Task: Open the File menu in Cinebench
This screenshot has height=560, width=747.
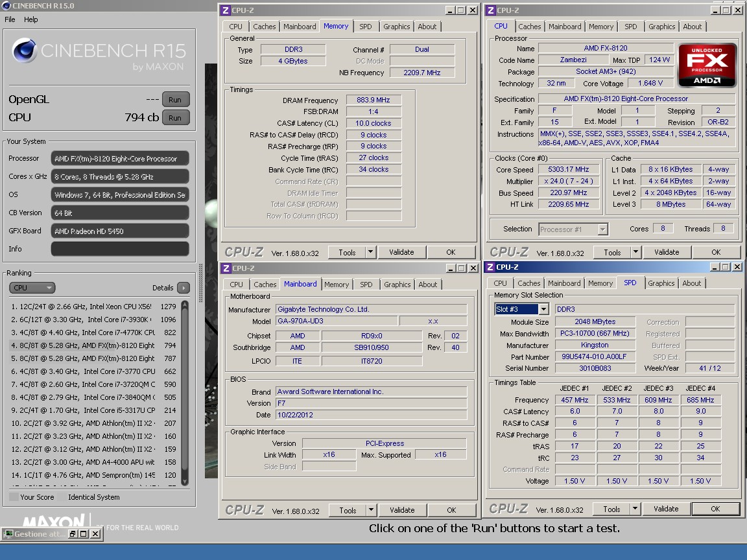Action: (10, 19)
